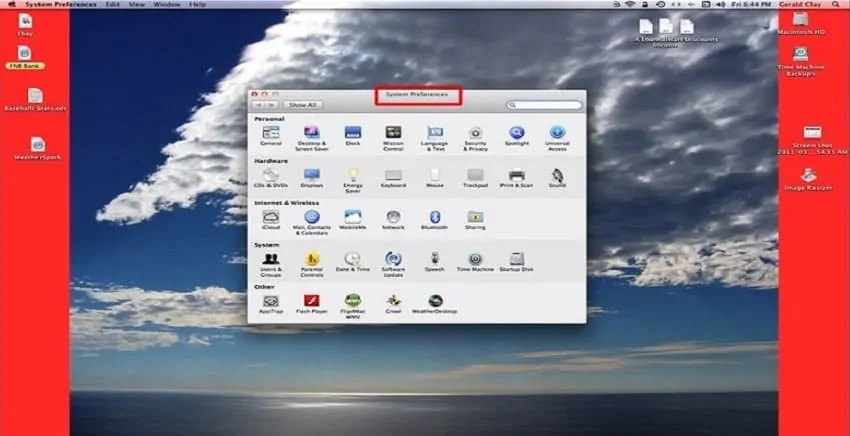The width and height of the screenshot is (850, 436).
Task: Select the Macintosh HD desktop icon
Action: pyautogui.click(x=801, y=24)
